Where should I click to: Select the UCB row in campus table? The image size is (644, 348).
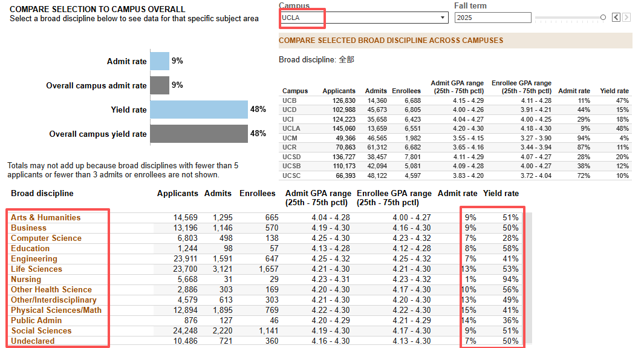click(455, 100)
